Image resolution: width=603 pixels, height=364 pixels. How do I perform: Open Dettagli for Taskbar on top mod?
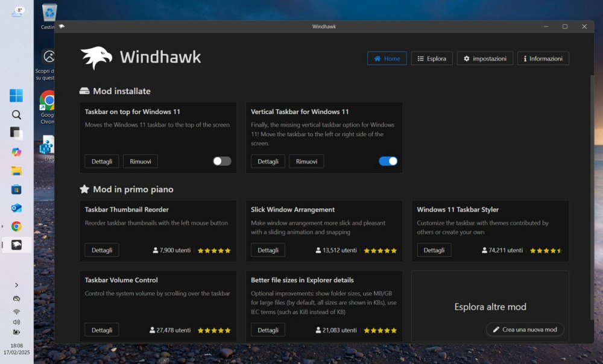coord(102,162)
